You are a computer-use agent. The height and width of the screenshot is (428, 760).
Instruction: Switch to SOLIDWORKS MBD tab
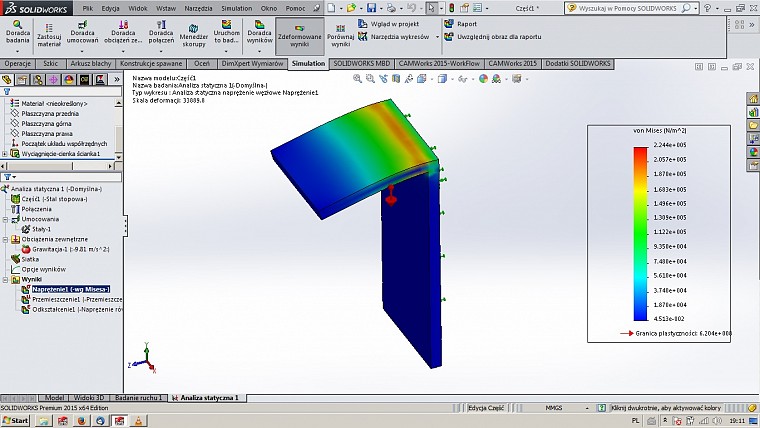coord(362,63)
